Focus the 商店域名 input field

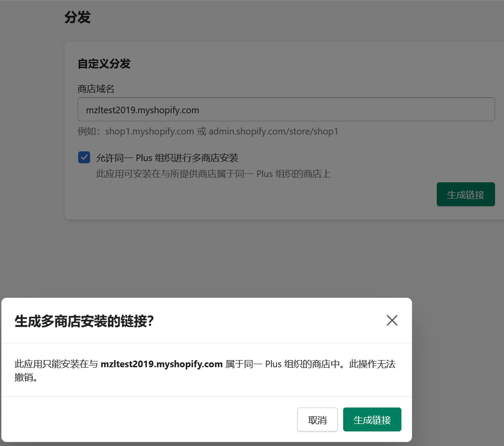pos(286,110)
